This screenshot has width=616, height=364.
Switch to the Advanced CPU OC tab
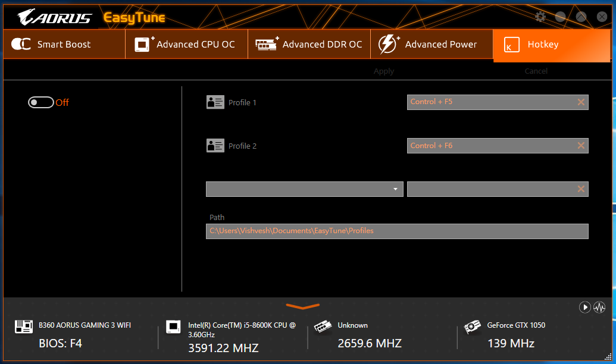point(187,45)
